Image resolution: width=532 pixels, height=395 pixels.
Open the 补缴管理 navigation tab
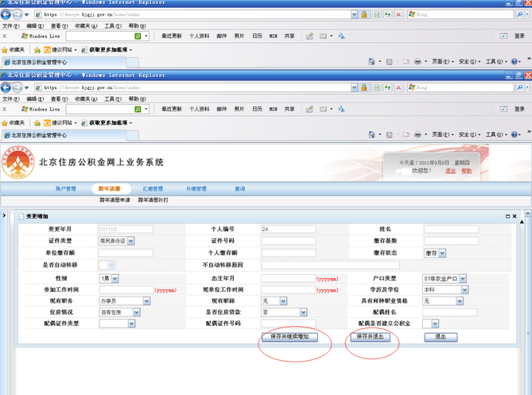click(196, 189)
